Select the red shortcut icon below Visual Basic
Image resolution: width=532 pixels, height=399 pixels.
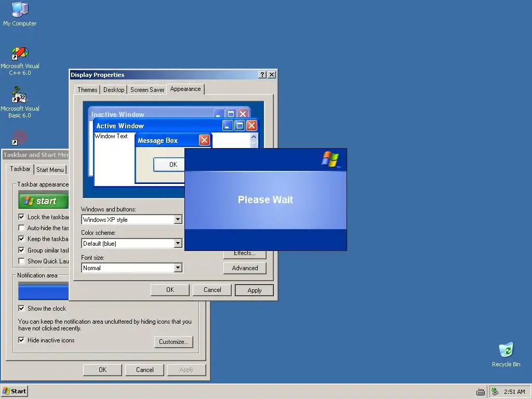(20, 138)
